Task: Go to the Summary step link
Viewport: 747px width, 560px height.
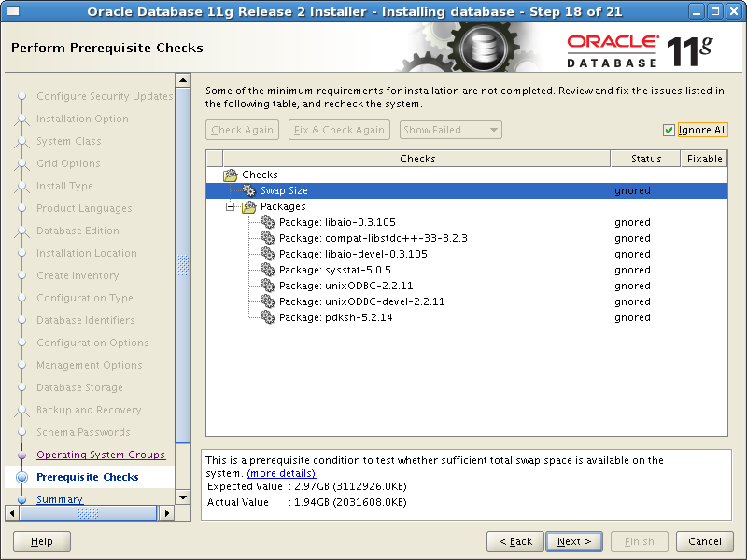Action: (60, 499)
